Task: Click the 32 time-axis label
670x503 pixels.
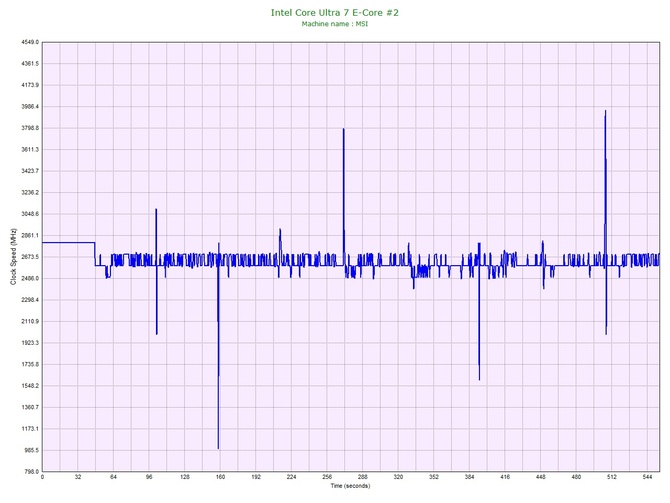Action: (78, 477)
